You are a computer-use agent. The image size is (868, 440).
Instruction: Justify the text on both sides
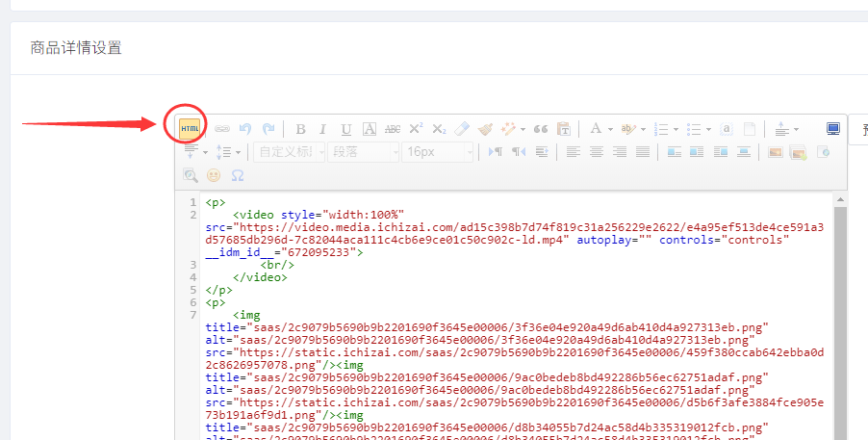(x=643, y=151)
